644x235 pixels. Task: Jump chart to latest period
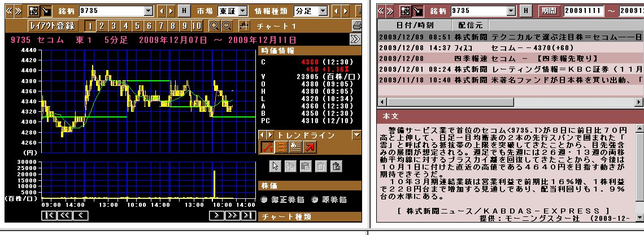(248, 215)
